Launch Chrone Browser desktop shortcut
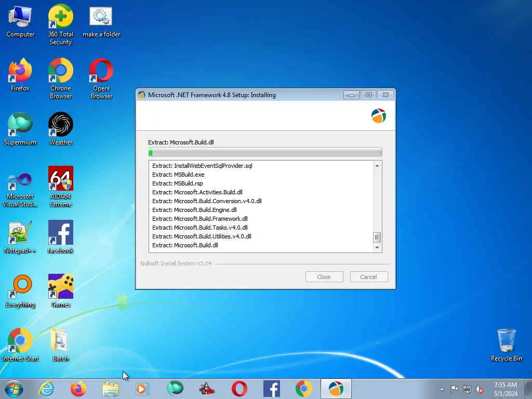Viewport: 532px width, 399px height. 61,78
